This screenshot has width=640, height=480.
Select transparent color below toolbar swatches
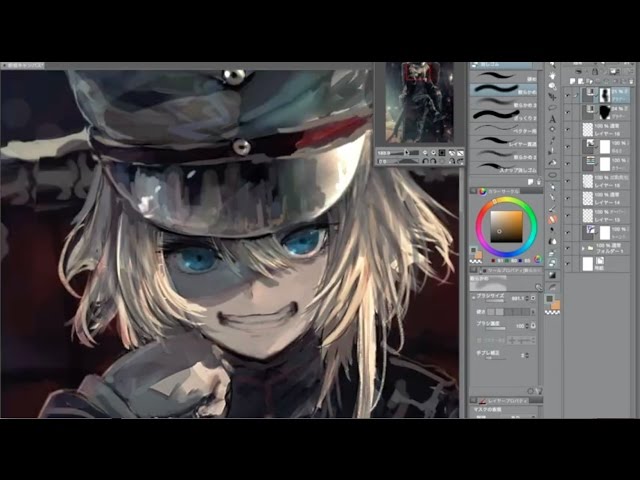pyautogui.click(x=552, y=312)
